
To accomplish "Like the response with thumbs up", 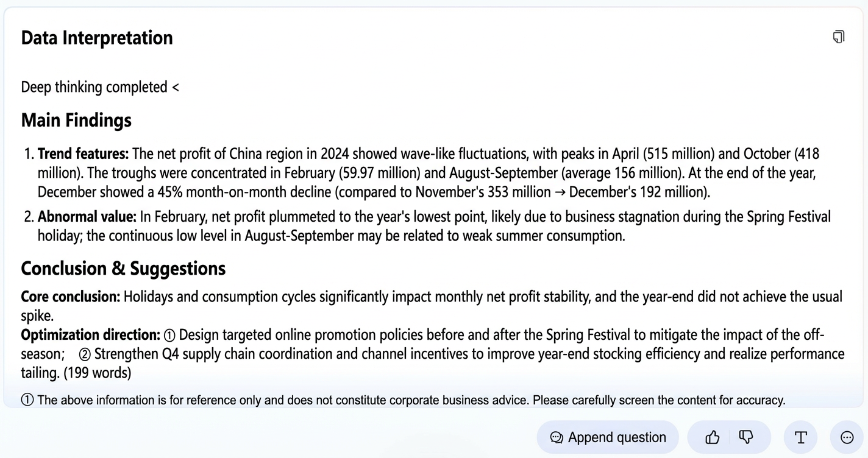I will pos(712,437).
